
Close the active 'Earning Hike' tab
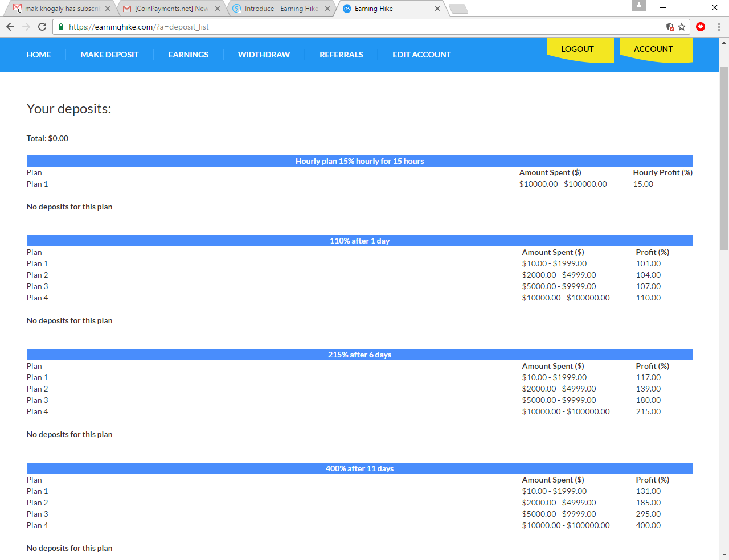[x=437, y=9]
